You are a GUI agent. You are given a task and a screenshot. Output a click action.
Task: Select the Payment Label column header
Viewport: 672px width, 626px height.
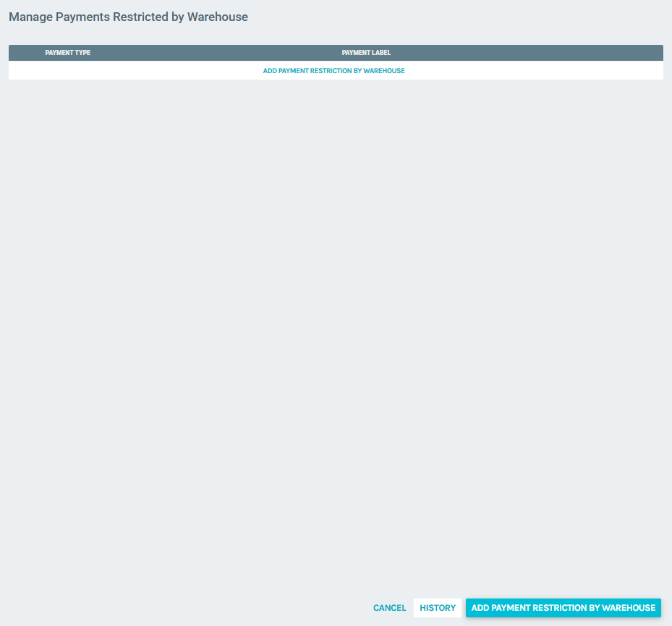pos(366,53)
